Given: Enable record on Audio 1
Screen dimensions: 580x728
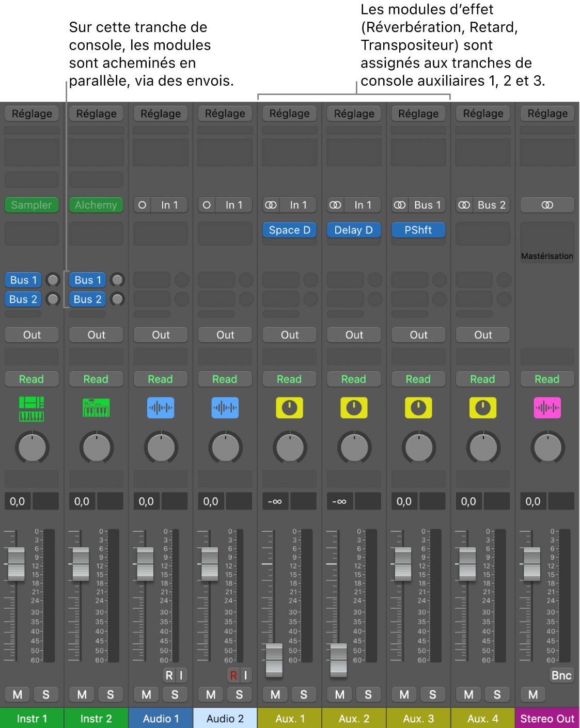Looking at the screenshot, I should coord(168,675).
